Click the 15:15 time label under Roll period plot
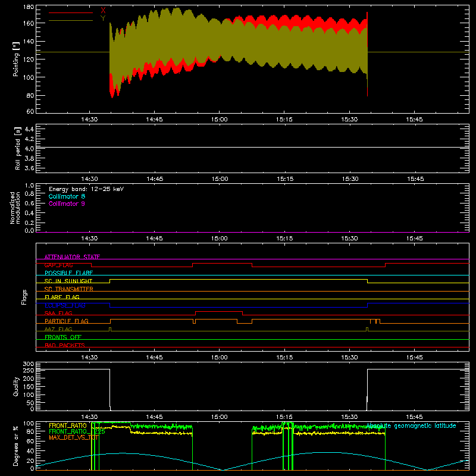The height and width of the screenshot is (476, 476). coord(285,179)
